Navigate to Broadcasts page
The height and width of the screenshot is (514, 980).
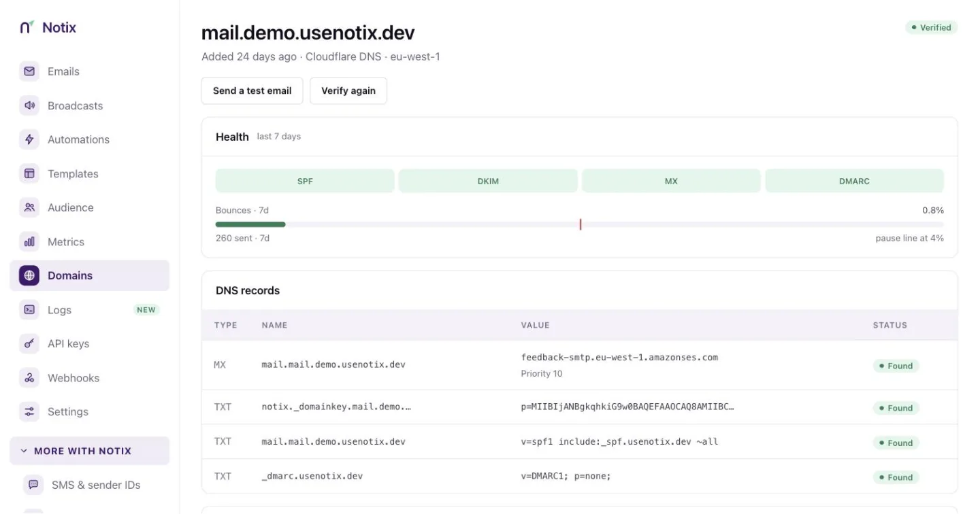click(x=89, y=105)
